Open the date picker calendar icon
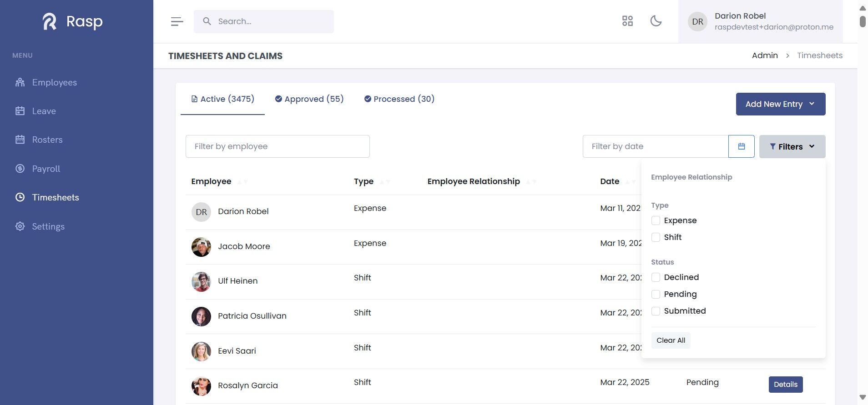The image size is (868, 405). click(741, 146)
